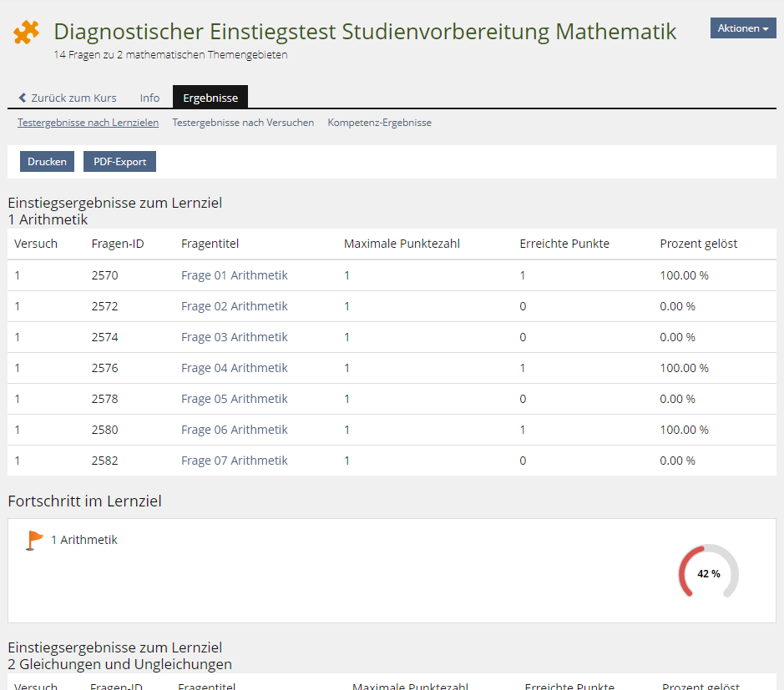Open Frage 07 Arithmetik
Viewport: 784px width, 690px height.
(235, 460)
